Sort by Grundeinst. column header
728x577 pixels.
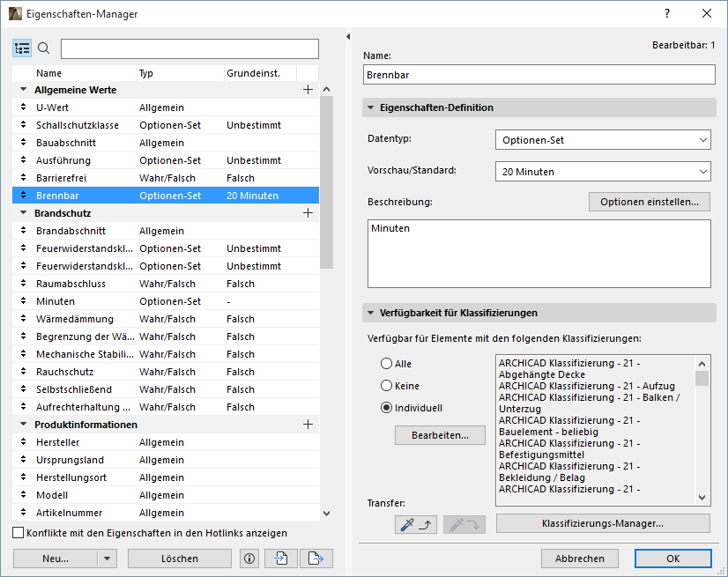(x=261, y=73)
